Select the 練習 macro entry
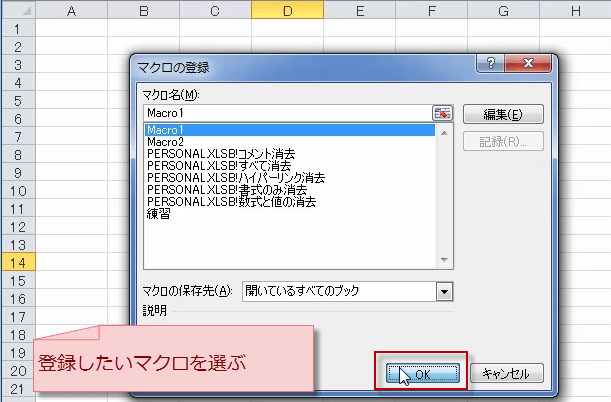 pos(158,214)
